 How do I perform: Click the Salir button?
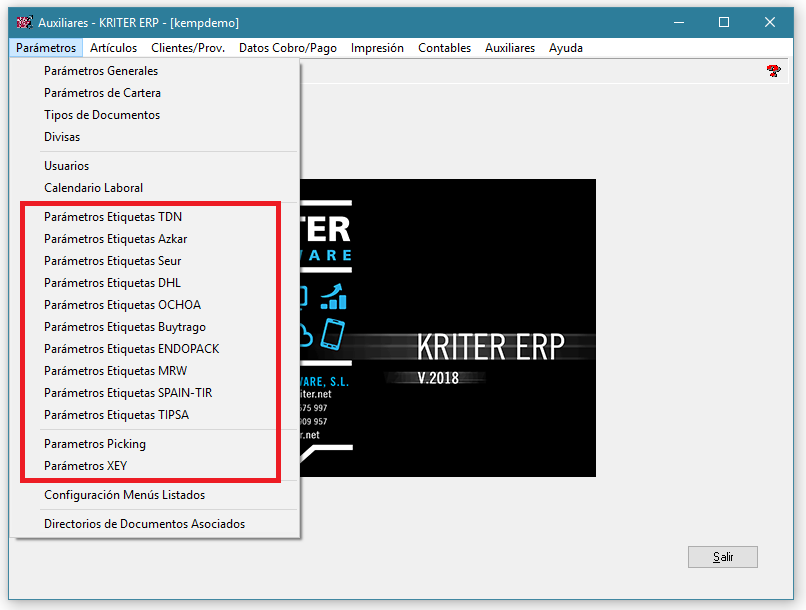[723, 557]
